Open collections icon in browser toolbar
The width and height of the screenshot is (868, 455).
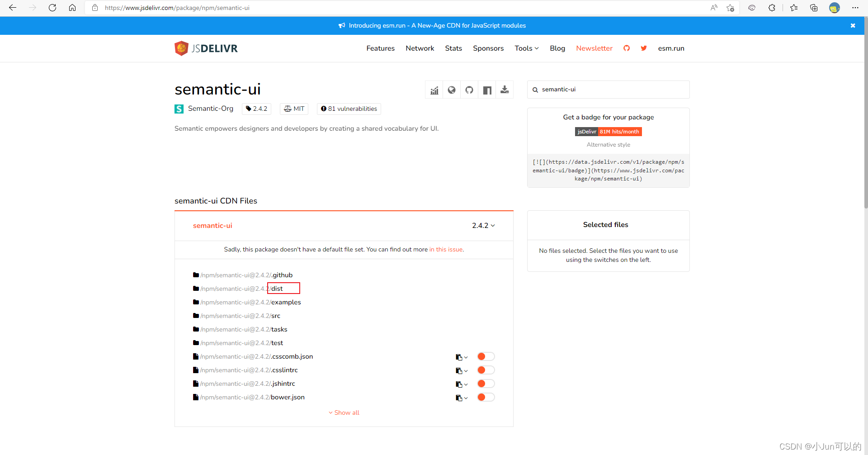pyautogui.click(x=814, y=8)
